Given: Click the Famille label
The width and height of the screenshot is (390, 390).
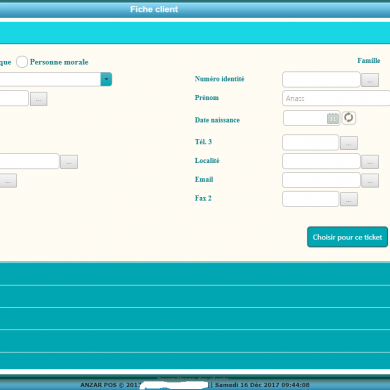Looking at the screenshot, I should tap(369, 61).
